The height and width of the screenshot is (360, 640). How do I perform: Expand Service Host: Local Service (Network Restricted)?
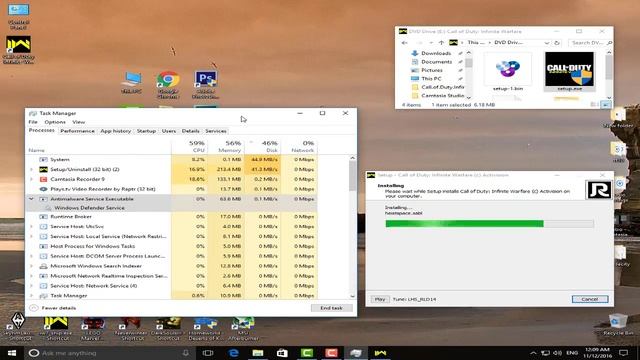31,236
